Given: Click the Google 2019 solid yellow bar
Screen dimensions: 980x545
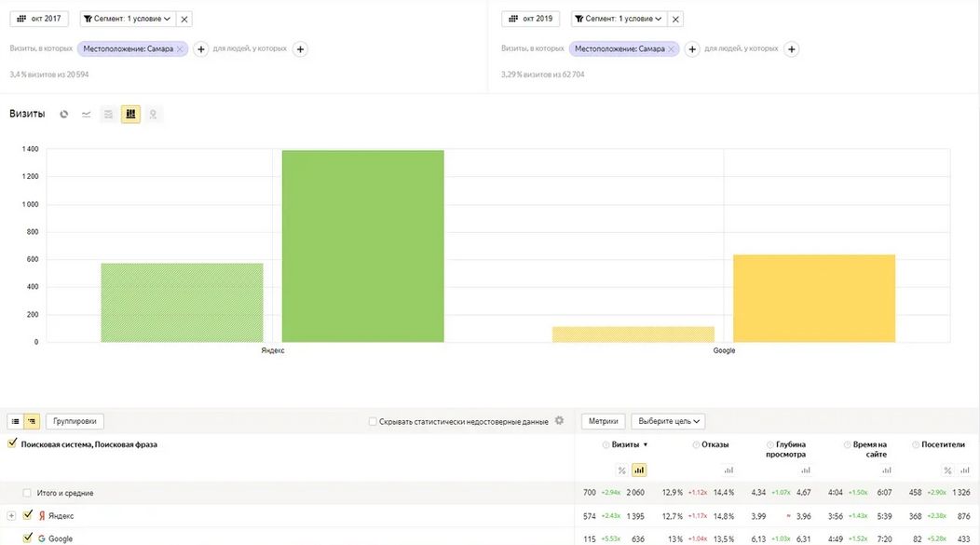Looking at the screenshot, I should point(814,298).
